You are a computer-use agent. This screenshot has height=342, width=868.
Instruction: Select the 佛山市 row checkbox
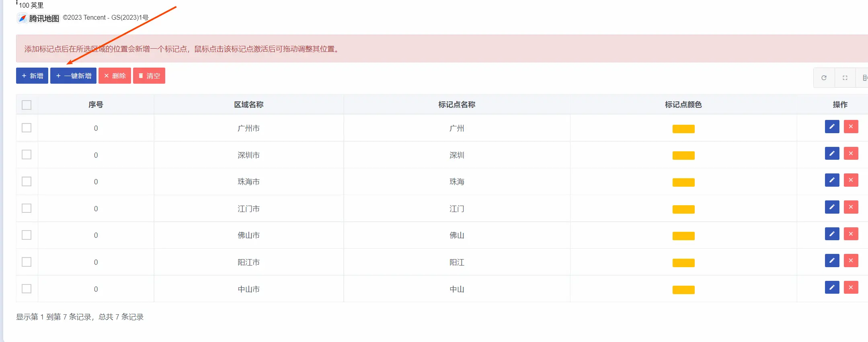pyautogui.click(x=27, y=235)
